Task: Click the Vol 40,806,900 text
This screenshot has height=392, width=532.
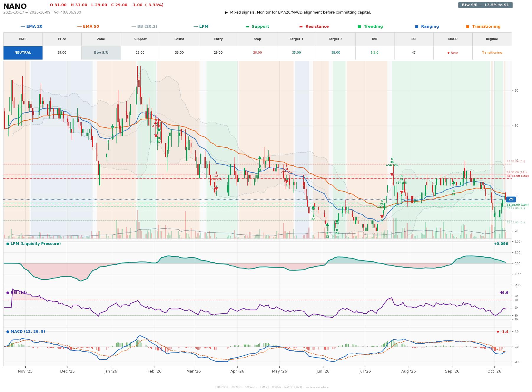Action: 68,12
